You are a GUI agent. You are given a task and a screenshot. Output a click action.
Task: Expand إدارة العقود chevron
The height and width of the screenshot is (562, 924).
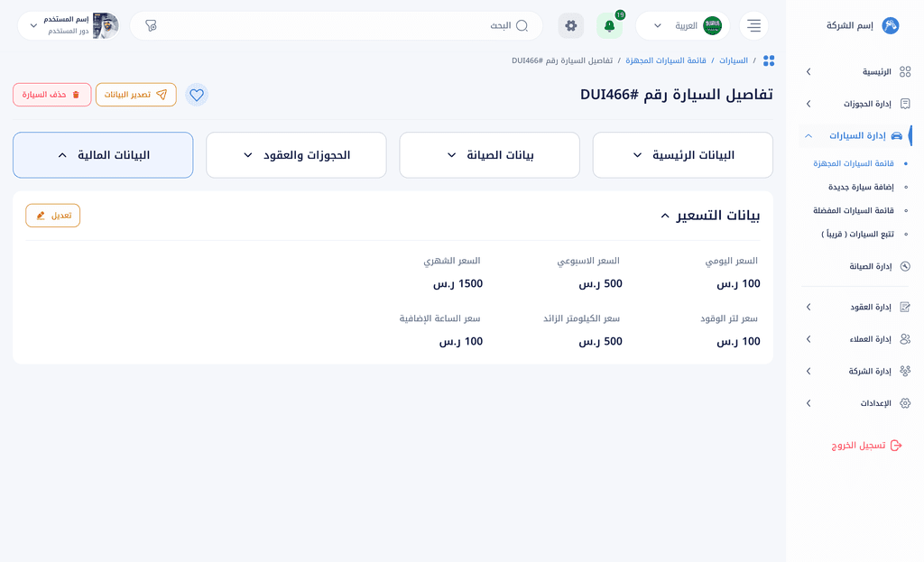(808, 307)
